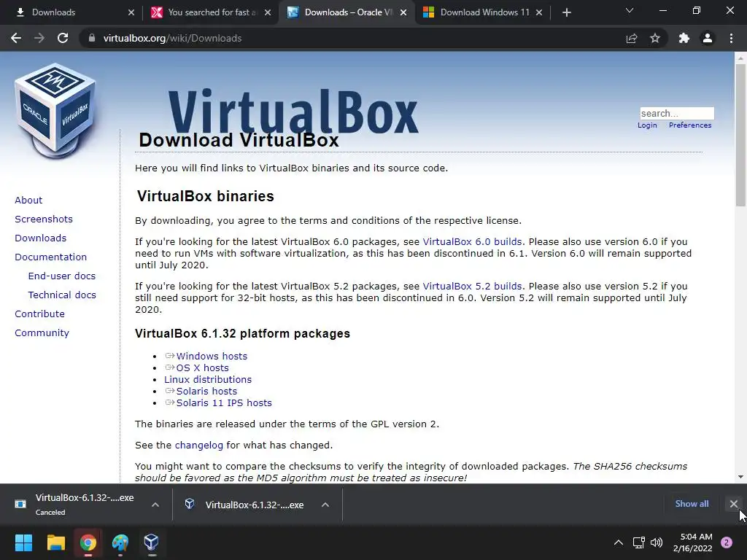Click the browser forward arrow

click(39, 38)
